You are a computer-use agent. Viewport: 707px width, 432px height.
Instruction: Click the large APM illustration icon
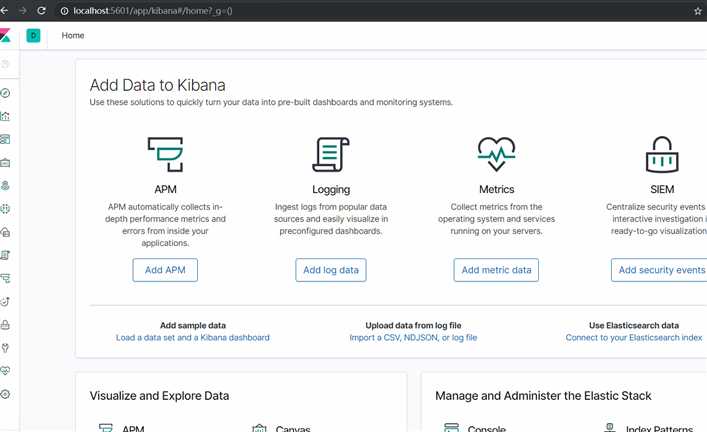click(x=165, y=155)
